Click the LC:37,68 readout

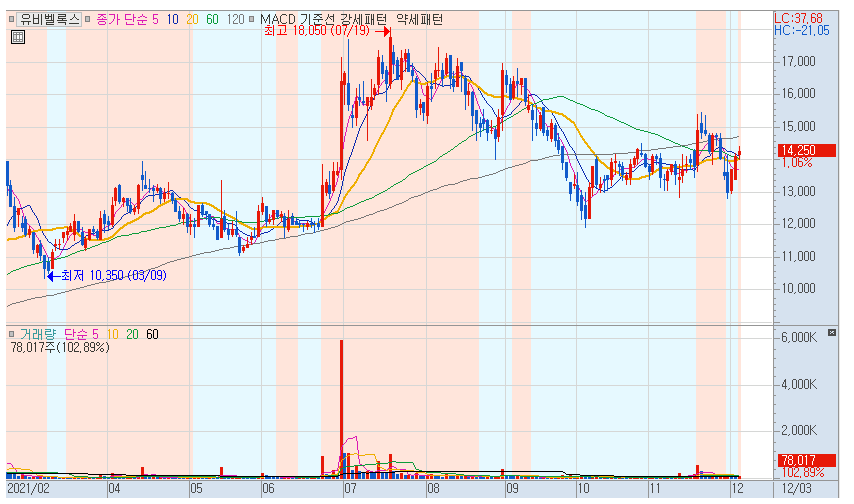coord(798,18)
